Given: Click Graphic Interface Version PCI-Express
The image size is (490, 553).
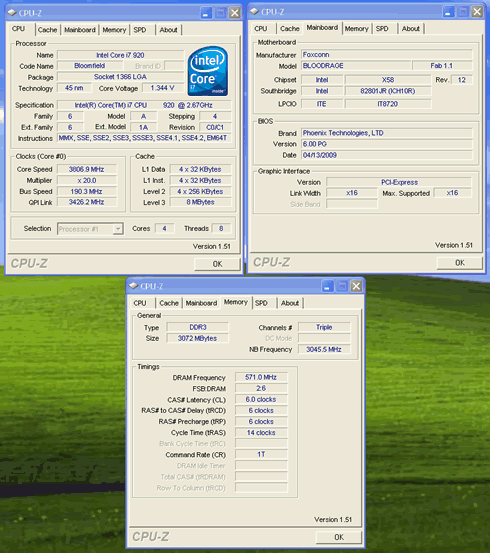Looking at the screenshot, I should pyautogui.click(x=399, y=182).
